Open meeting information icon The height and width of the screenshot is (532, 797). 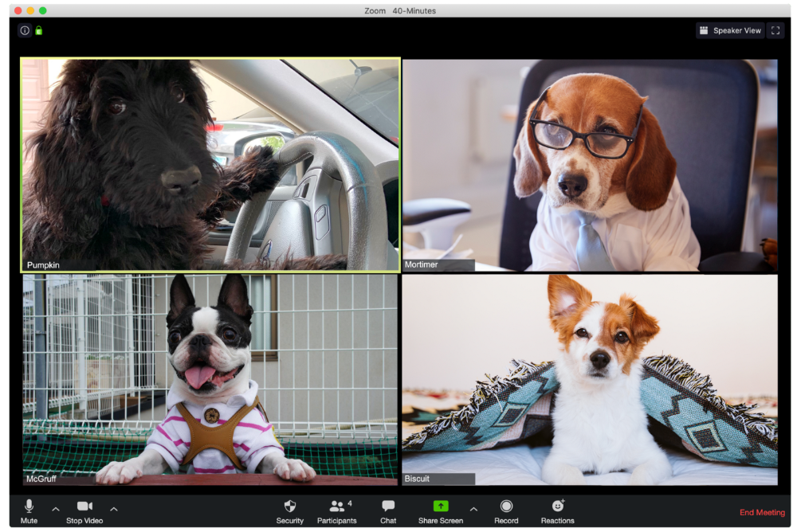(25, 30)
